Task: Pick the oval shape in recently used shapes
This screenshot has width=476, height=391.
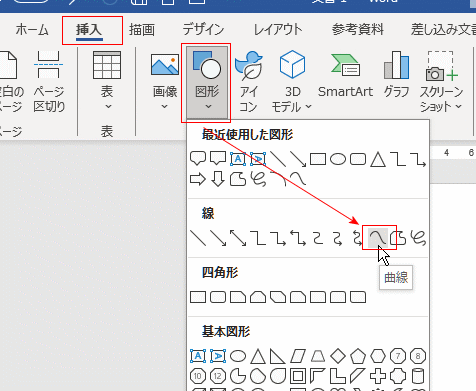Action: click(338, 159)
